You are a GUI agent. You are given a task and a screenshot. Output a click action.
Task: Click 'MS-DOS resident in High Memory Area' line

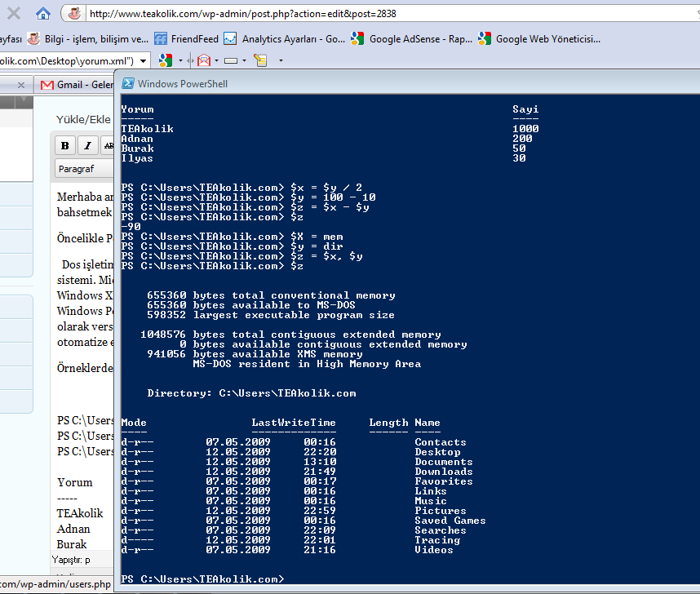click(x=307, y=364)
